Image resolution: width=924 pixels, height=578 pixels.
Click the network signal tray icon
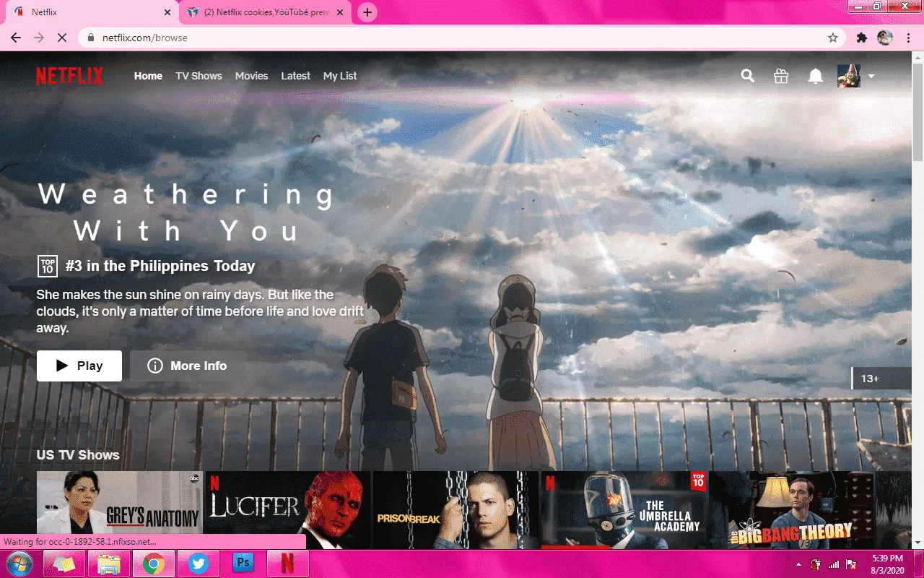(834, 564)
